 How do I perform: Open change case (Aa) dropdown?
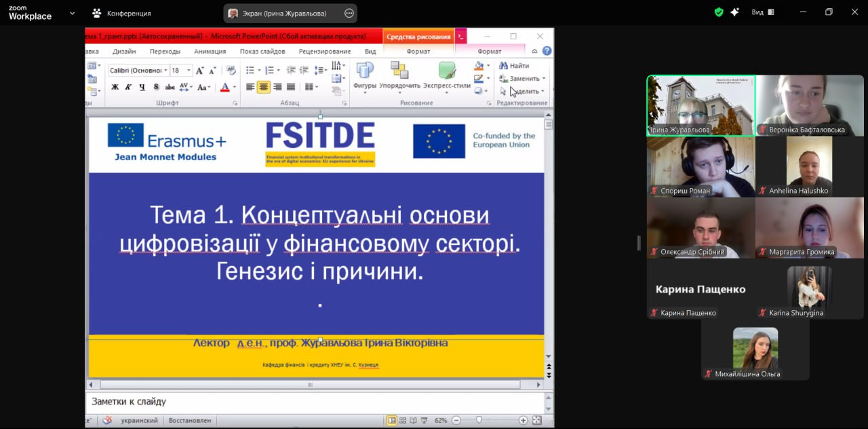[204, 87]
